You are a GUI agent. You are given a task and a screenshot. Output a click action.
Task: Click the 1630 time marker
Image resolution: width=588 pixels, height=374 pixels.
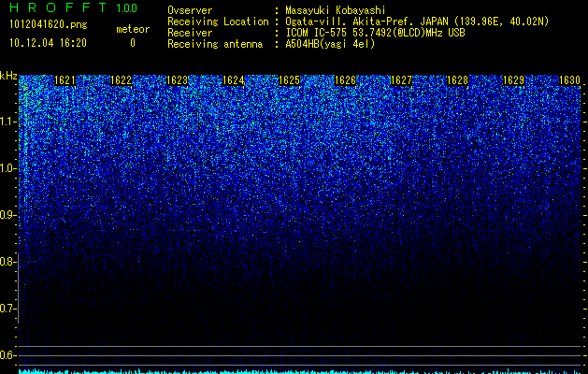(569, 80)
